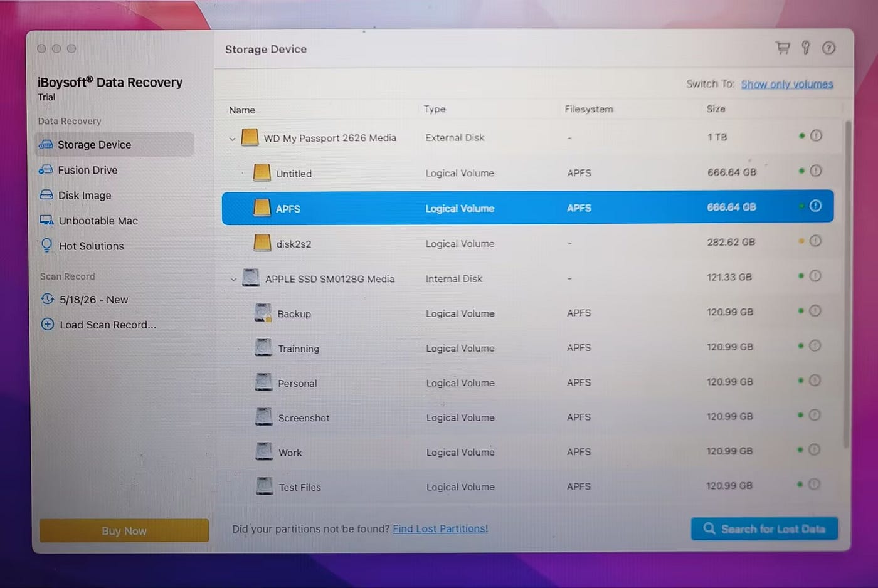Click the license key icon
The height and width of the screenshot is (588, 878).
click(x=806, y=48)
